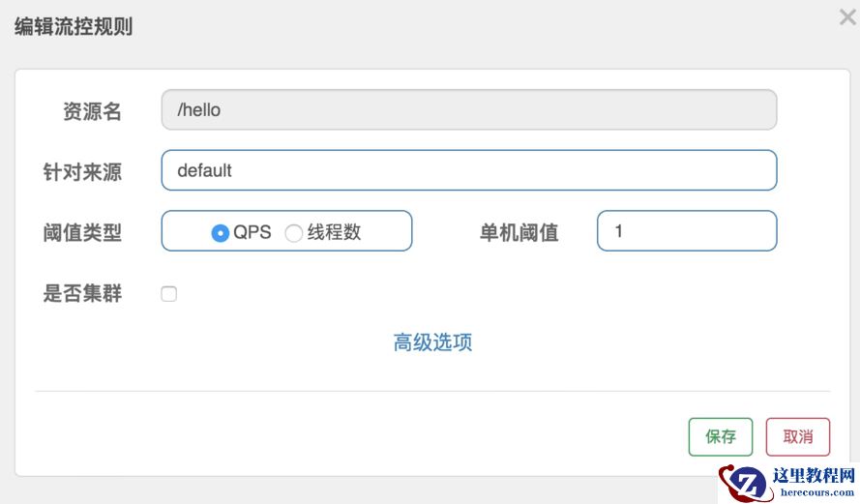Viewport: 860px width, 504px height.
Task: Click the 取消 button
Action: tap(797, 436)
